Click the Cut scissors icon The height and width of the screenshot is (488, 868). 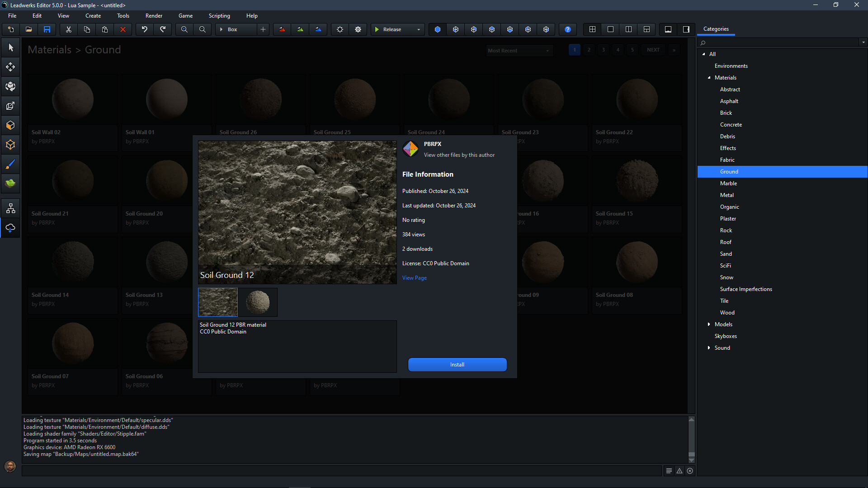(68, 29)
